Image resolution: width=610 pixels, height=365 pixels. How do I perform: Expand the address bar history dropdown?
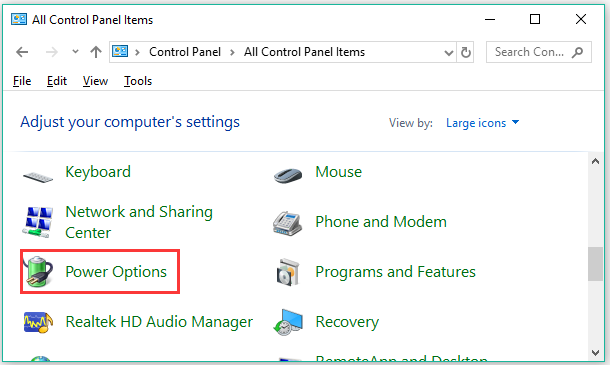tap(449, 53)
